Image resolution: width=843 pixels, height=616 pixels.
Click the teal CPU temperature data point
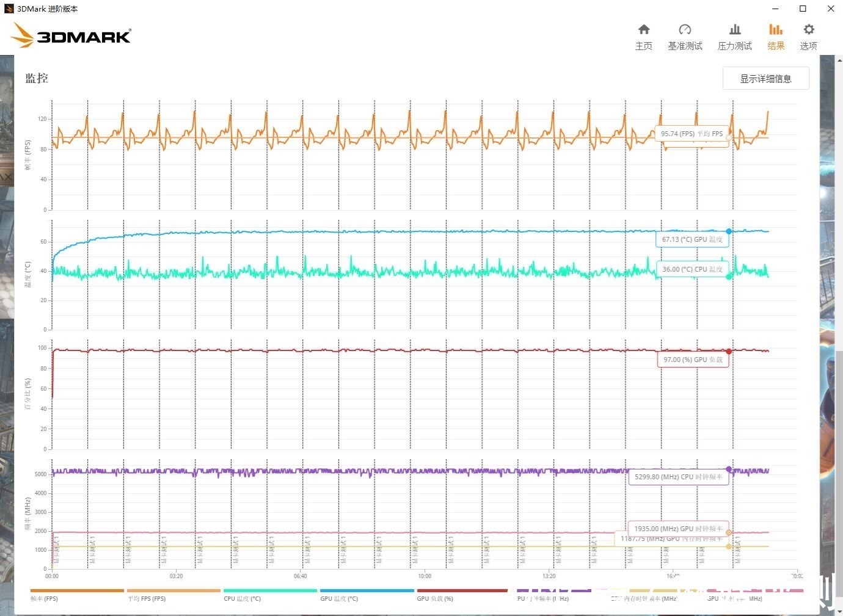729,277
